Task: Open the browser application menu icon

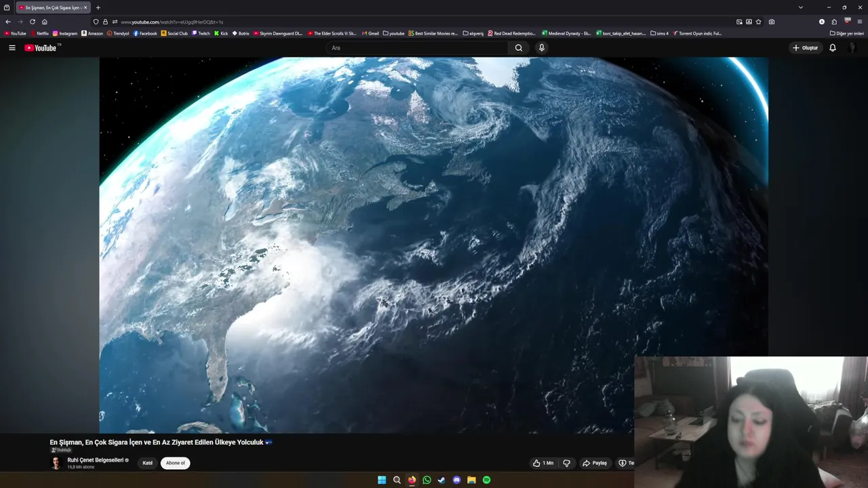Action: click(860, 22)
